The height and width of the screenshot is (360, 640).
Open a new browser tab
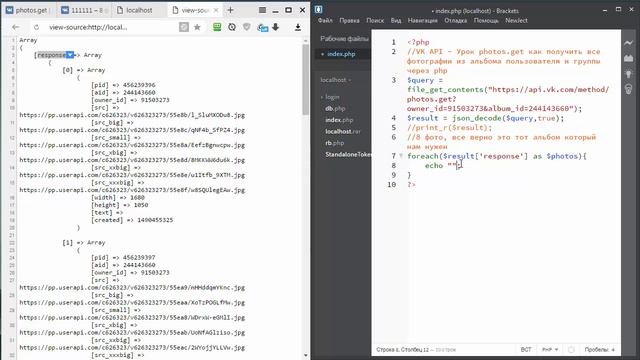231,10
